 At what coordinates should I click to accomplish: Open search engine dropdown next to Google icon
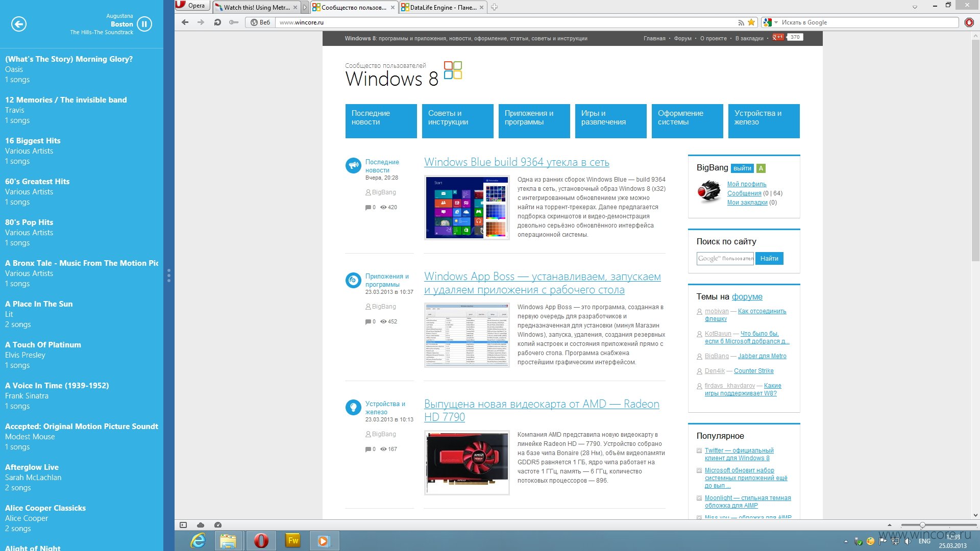pos(776,22)
